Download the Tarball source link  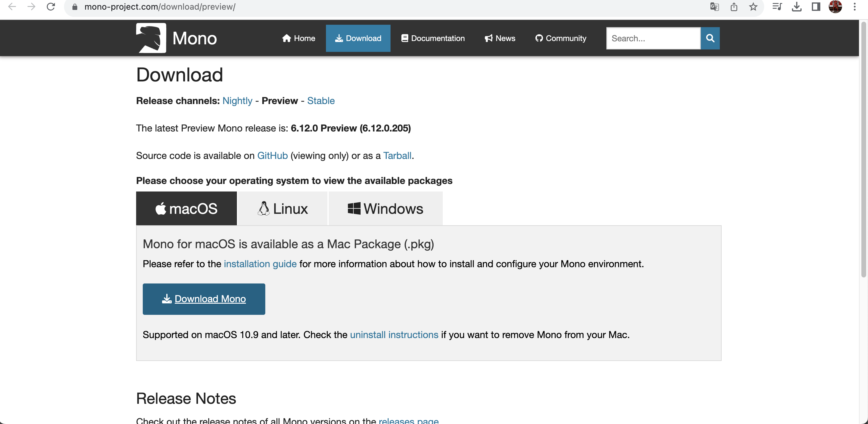pyautogui.click(x=397, y=156)
